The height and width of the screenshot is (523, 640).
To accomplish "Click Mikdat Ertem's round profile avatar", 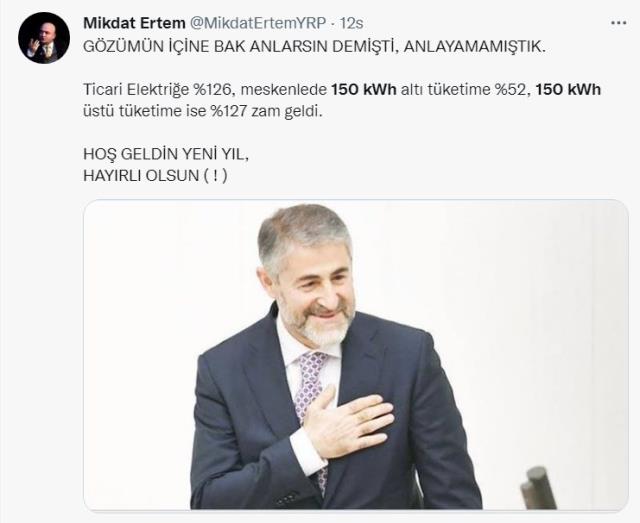I will coord(44,38).
